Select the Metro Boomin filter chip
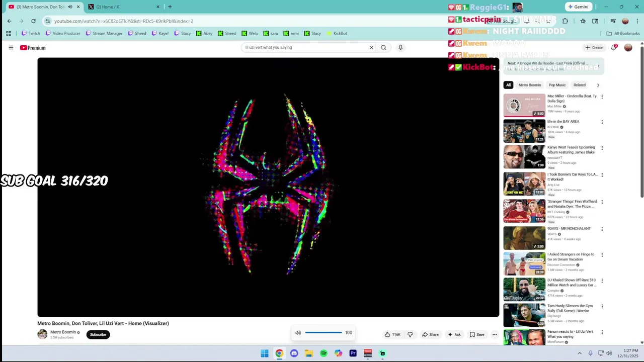This screenshot has width=644, height=362. tap(529, 85)
